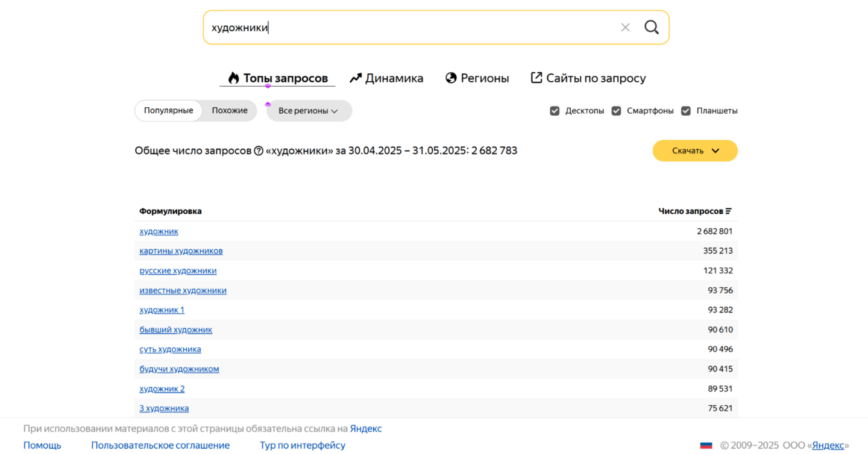Select the Топы запросов flame tab
This screenshot has width=868, height=454.
pyautogui.click(x=277, y=78)
